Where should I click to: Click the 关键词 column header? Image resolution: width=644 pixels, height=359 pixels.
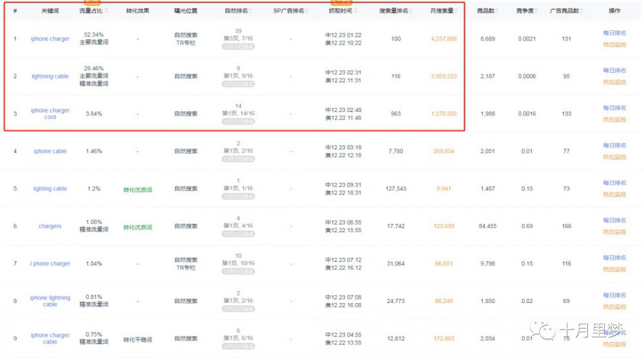[x=50, y=11]
